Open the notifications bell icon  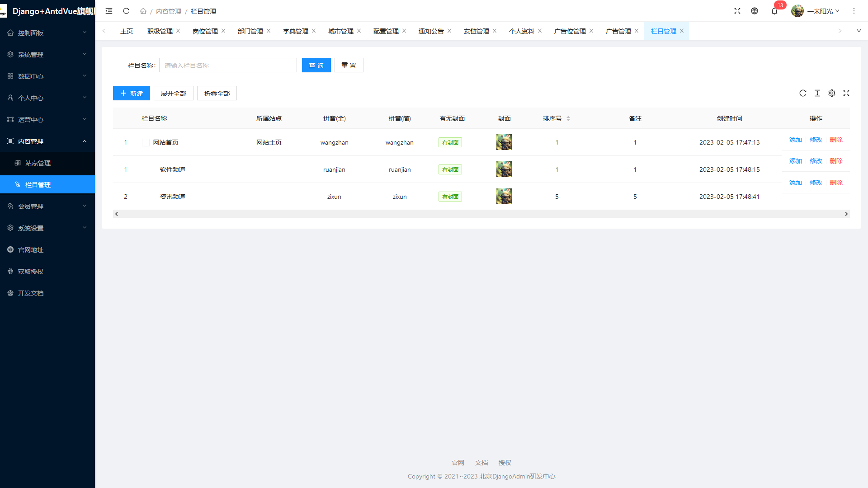point(774,11)
